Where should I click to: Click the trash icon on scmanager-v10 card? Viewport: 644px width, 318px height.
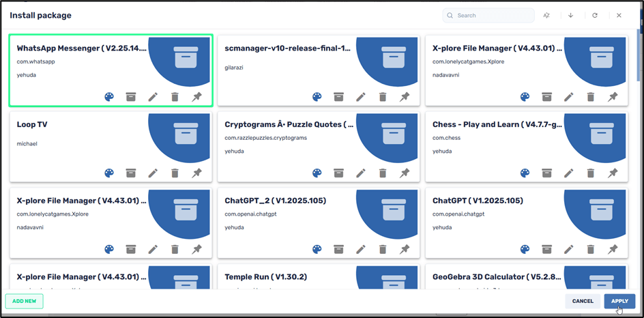[383, 97]
